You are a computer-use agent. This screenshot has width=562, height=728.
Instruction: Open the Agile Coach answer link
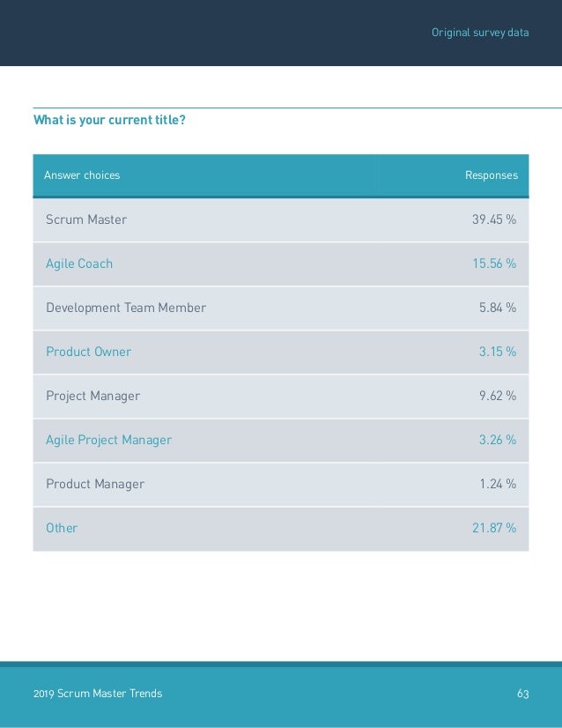[x=79, y=264]
